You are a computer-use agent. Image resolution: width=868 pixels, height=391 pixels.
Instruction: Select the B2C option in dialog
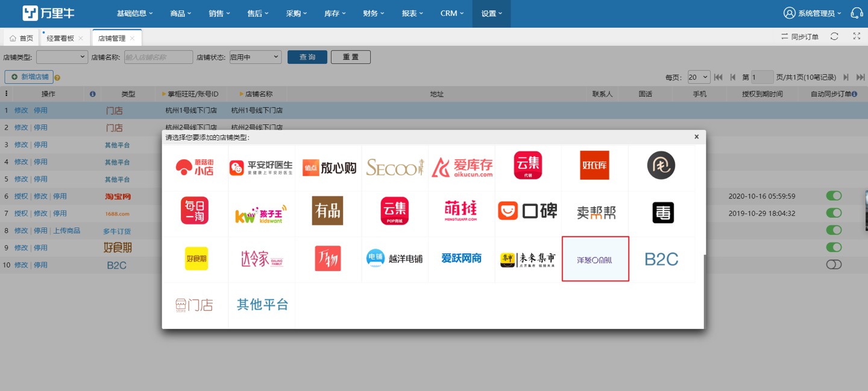(661, 259)
